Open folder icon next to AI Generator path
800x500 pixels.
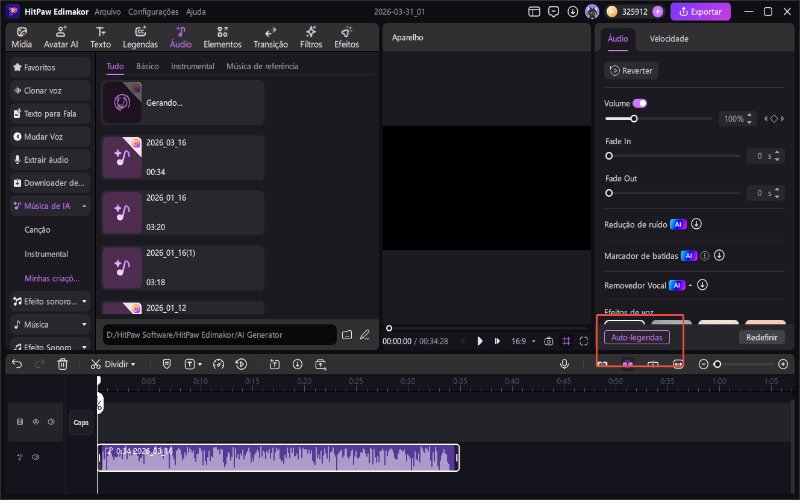click(347, 334)
